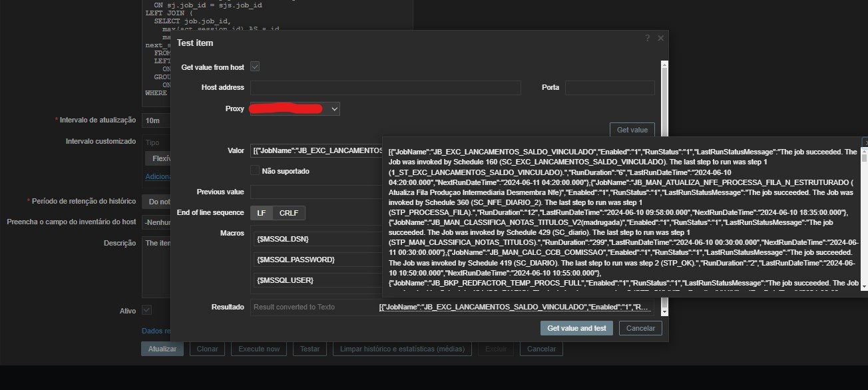The width and height of the screenshot is (868, 390).
Task: Open the Dados recentes link
Action: pyautogui.click(x=156, y=331)
